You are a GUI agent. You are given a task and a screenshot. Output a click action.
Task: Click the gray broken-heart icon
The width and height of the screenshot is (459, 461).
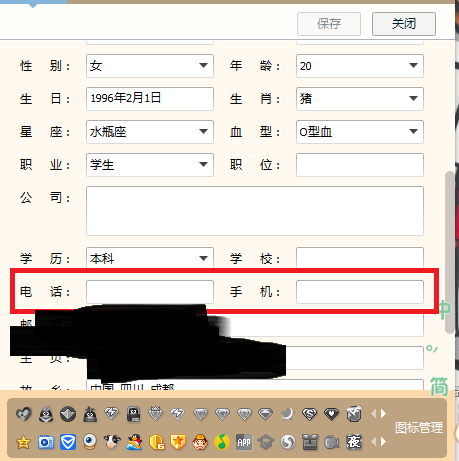(x=23, y=414)
